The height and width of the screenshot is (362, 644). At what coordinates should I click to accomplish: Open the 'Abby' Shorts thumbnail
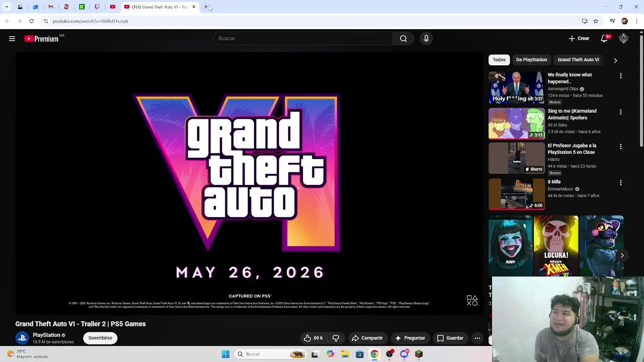(x=510, y=246)
